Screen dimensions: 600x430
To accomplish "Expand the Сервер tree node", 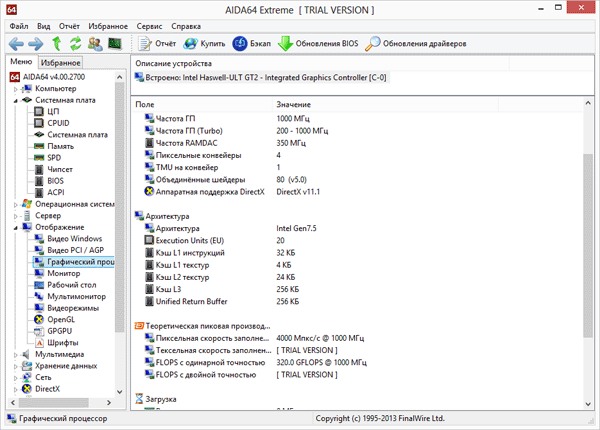I will pos(16,216).
